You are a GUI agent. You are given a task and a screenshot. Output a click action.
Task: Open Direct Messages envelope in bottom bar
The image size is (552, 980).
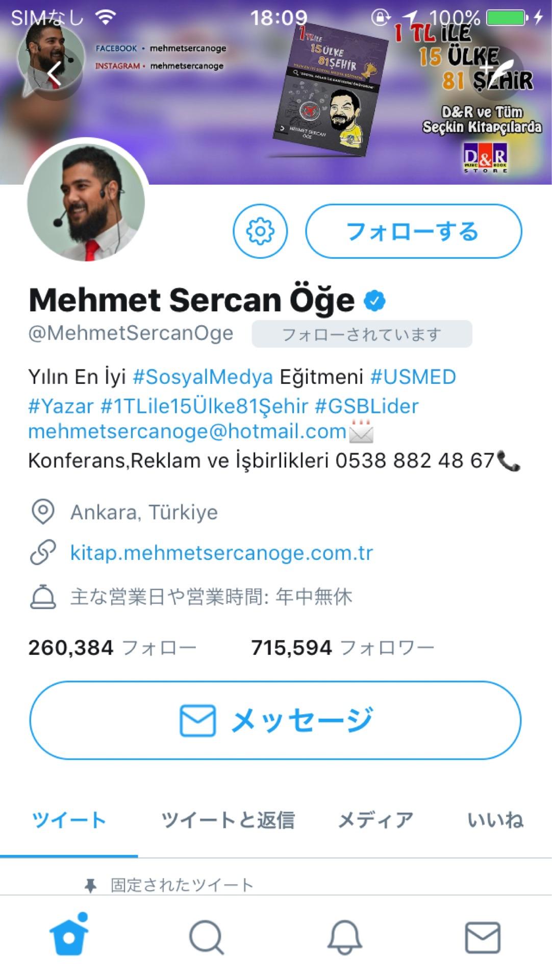tap(483, 937)
